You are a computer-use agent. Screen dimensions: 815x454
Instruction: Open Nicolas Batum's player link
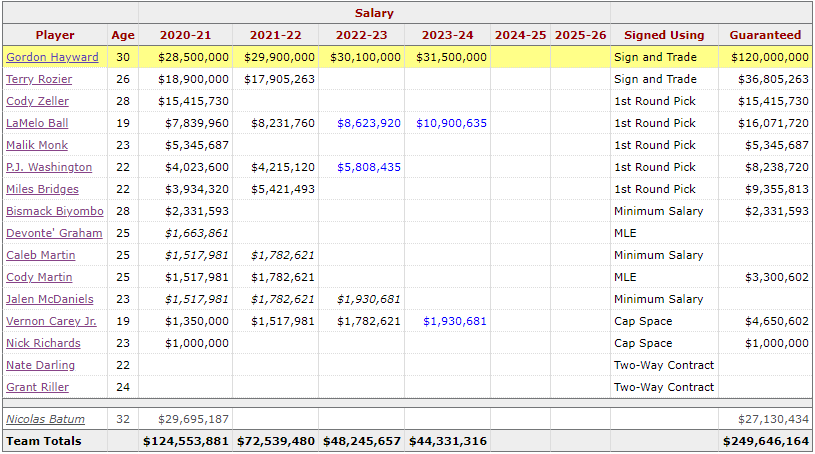pos(45,419)
